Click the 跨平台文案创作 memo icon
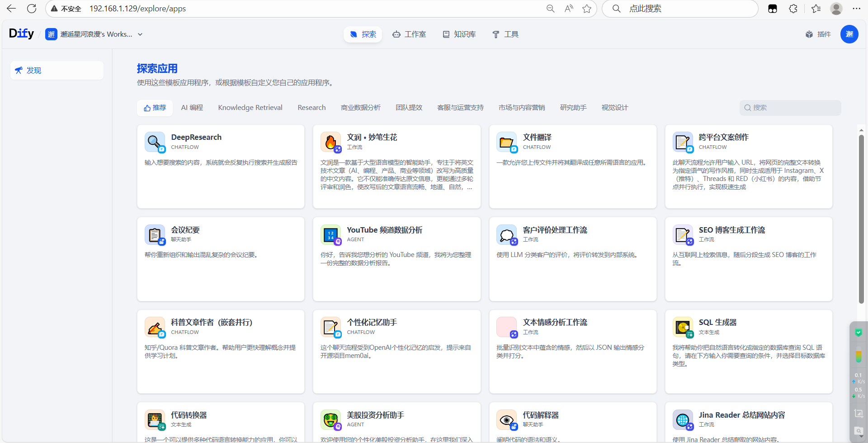The width and height of the screenshot is (868, 443). [x=682, y=142]
